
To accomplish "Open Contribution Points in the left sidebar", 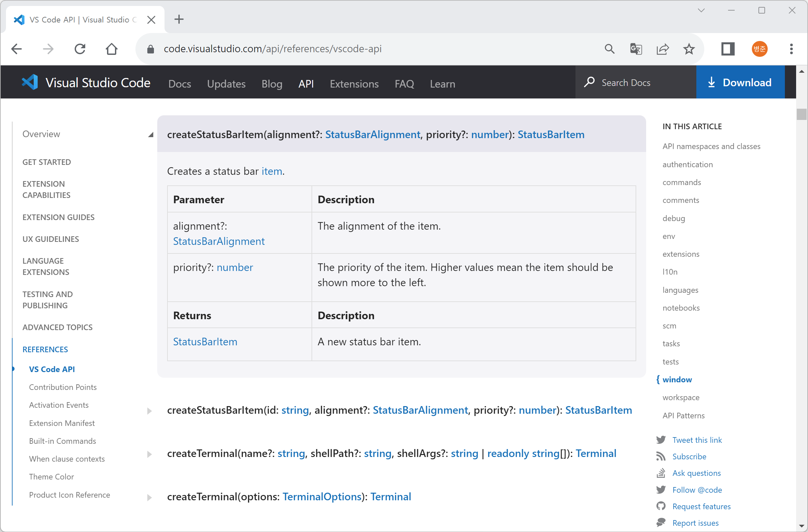I will [63, 387].
